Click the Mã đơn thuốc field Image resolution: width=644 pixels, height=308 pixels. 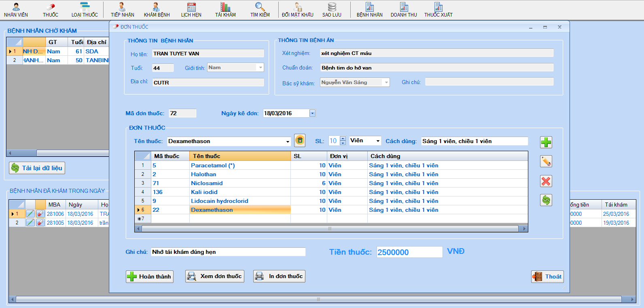(x=182, y=113)
